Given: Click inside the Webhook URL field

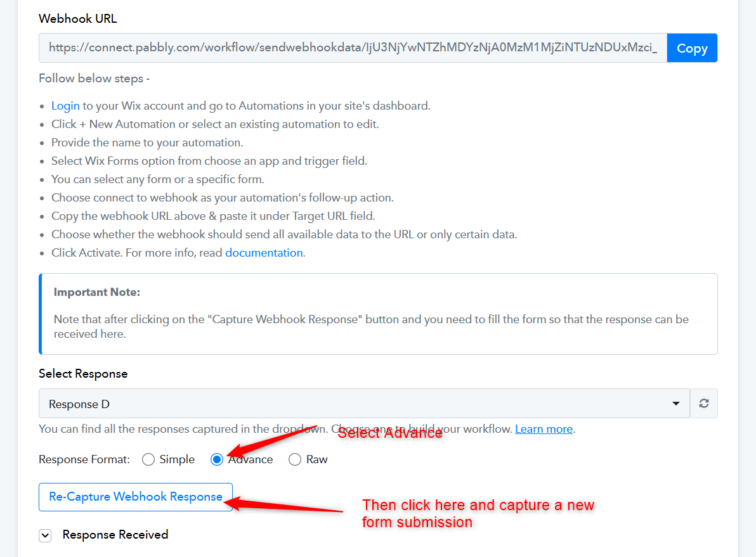Looking at the screenshot, I should tap(353, 48).
